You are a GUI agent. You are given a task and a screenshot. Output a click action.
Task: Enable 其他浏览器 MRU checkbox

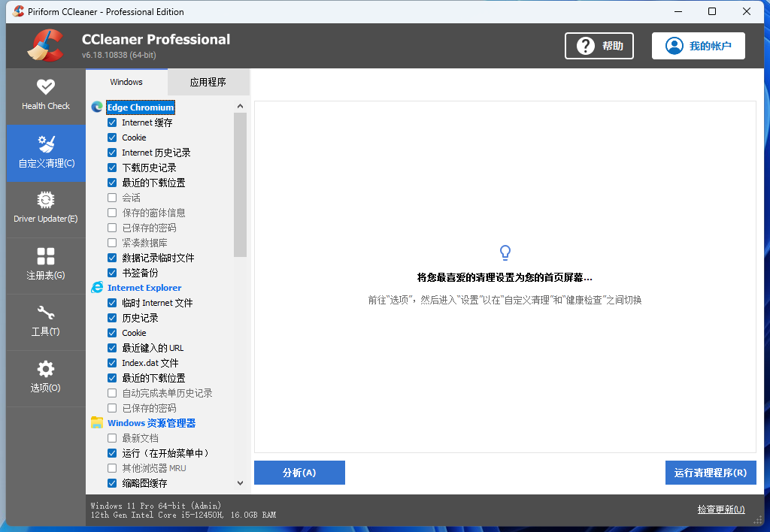[112, 467]
